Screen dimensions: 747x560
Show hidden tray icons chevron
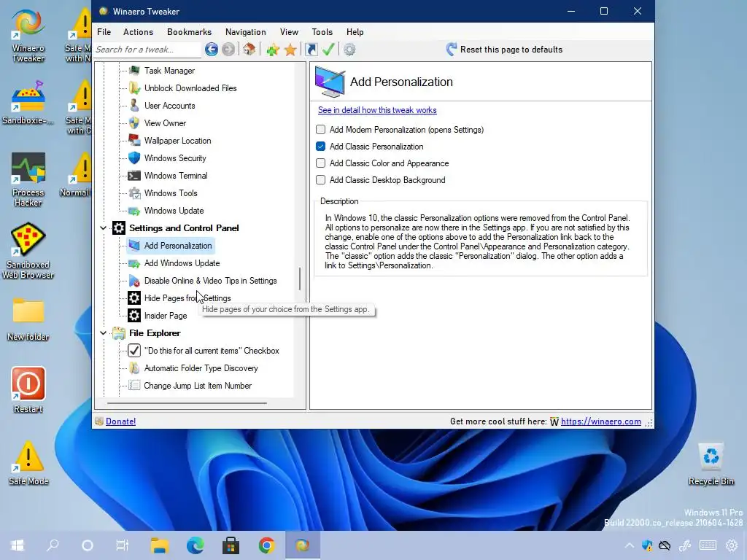[x=630, y=545]
